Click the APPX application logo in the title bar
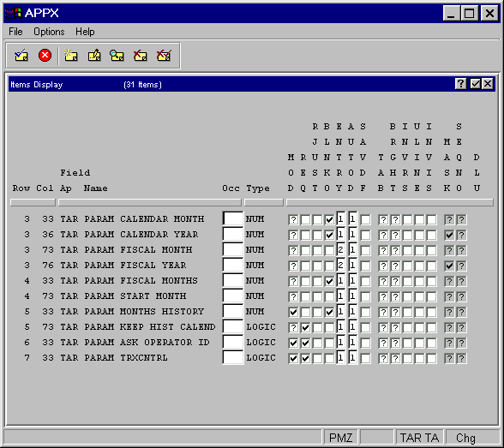This screenshot has width=504, height=448. [x=13, y=13]
